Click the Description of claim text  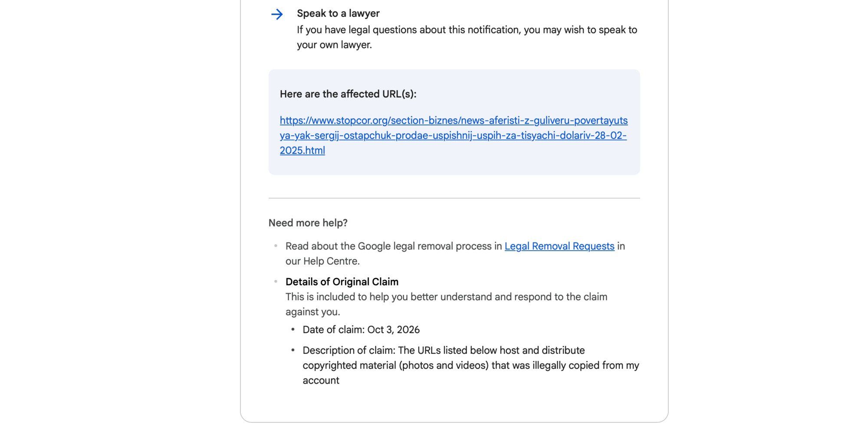click(471, 365)
